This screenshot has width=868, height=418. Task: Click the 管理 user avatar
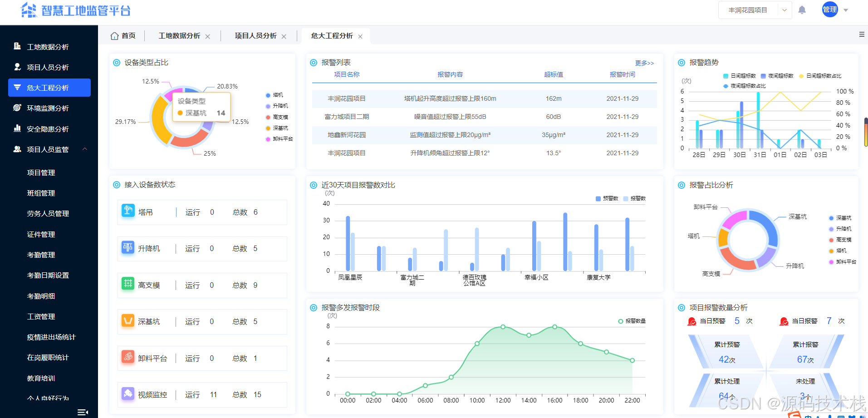pos(830,10)
